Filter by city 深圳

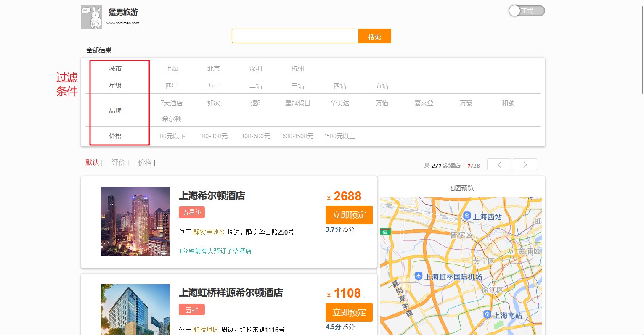coord(256,69)
